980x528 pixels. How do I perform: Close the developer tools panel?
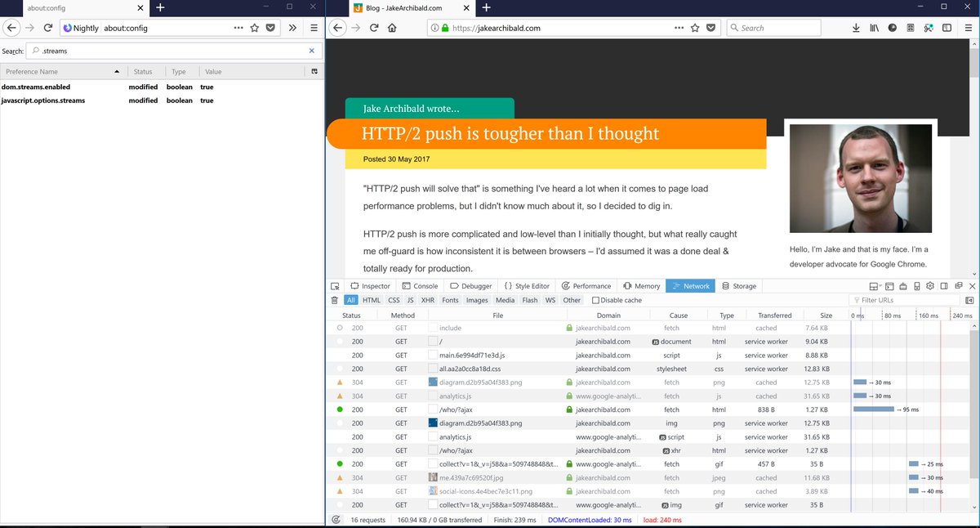(971, 286)
